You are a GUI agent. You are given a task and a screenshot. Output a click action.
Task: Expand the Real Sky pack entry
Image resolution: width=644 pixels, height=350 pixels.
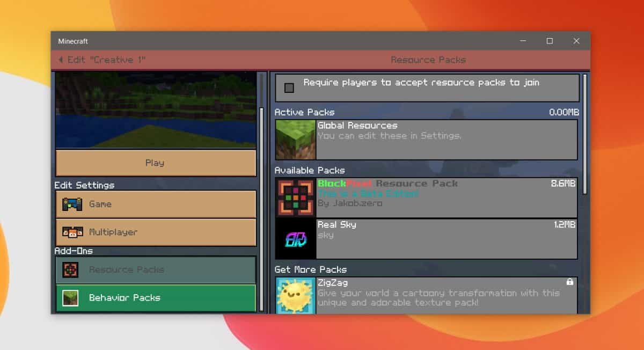pyautogui.click(x=426, y=239)
